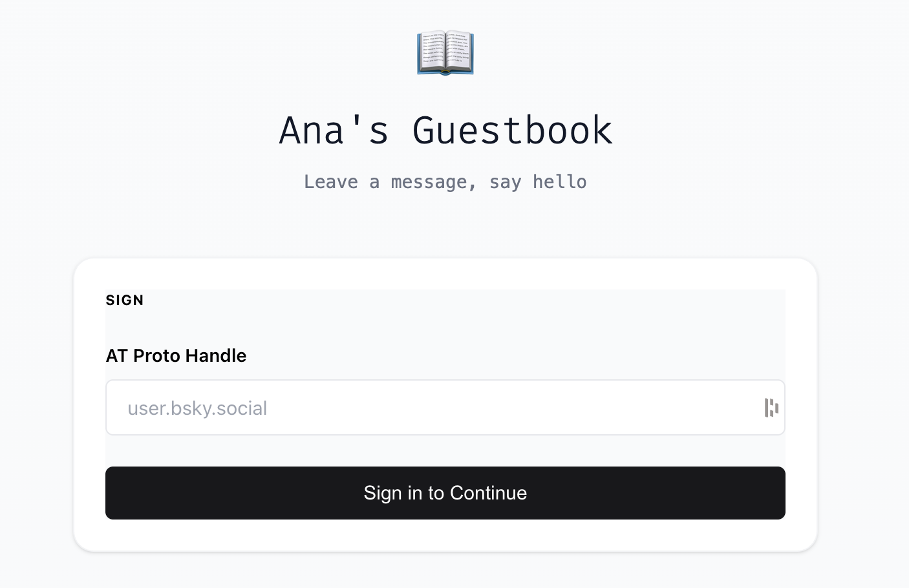Click the password manager icon in handle field
This screenshot has width=909, height=588.
pyautogui.click(x=771, y=408)
